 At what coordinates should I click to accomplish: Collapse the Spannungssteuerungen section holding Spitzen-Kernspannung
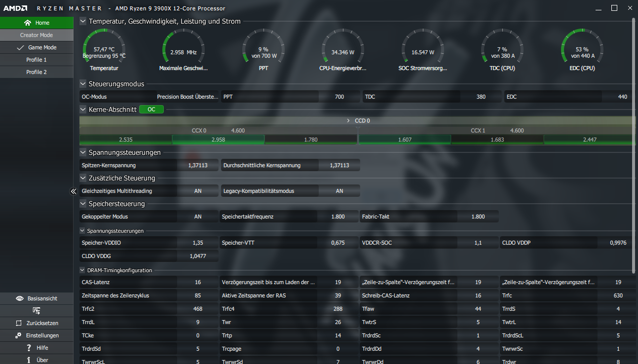pos(83,152)
